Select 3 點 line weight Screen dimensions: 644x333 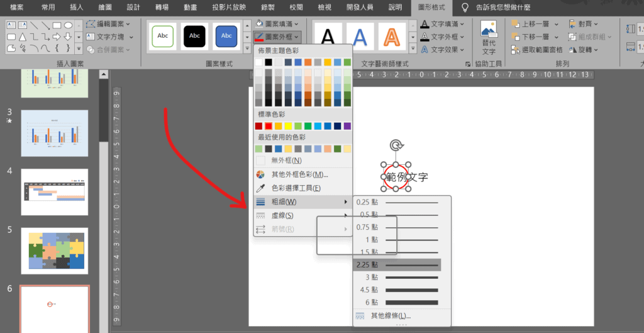[396, 277]
